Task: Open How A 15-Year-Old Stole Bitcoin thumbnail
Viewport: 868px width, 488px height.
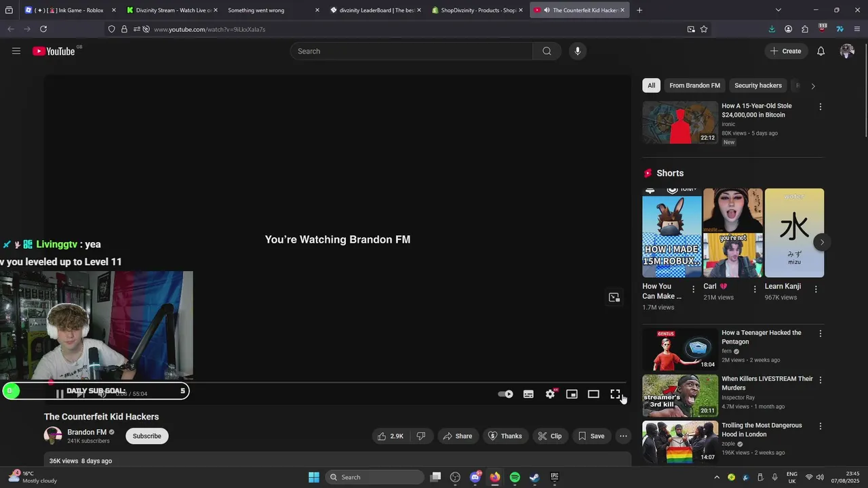Action: click(x=680, y=123)
